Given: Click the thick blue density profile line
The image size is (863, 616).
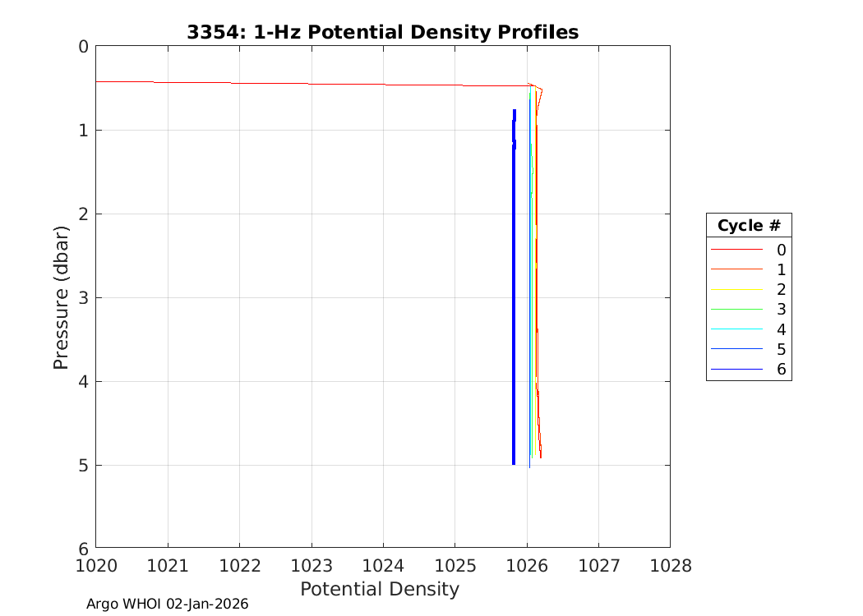Looking at the screenshot, I should [x=514, y=287].
